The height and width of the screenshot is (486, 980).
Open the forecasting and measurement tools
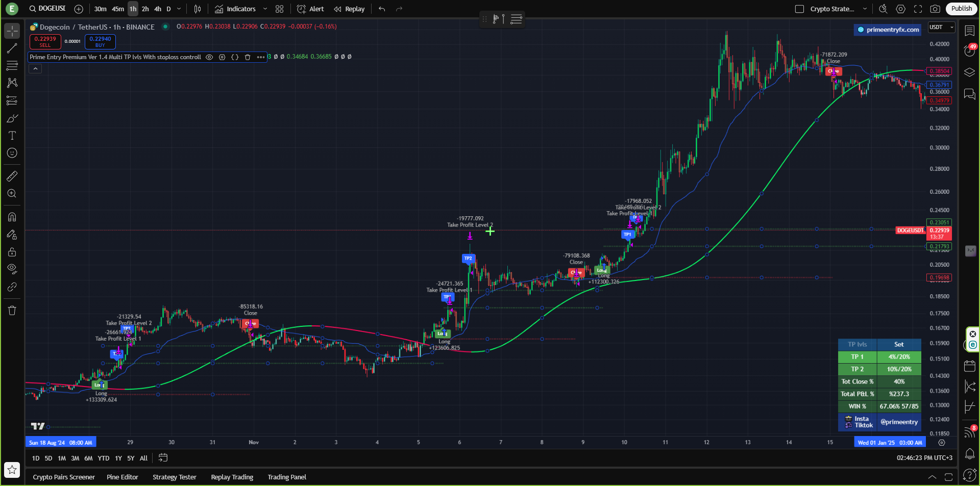[x=12, y=100]
